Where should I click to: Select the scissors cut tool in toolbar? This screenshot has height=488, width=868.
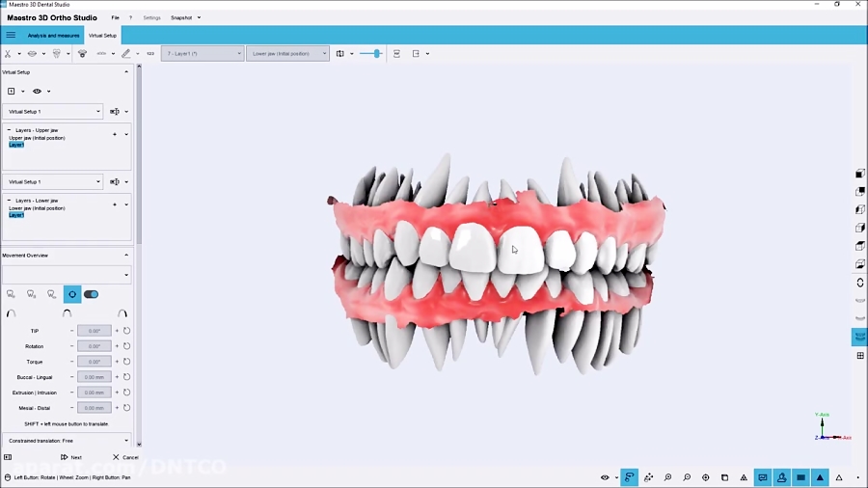click(8, 54)
